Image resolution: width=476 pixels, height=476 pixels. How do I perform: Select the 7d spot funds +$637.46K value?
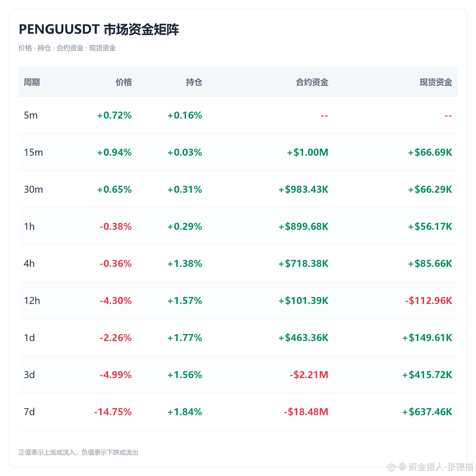point(427,412)
